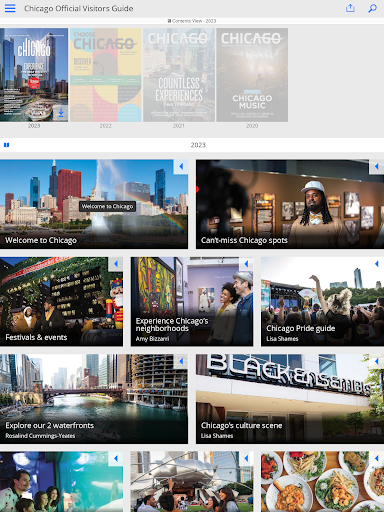Open the 2023 Chicago guide cover
The image size is (384, 512).
[34, 75]
